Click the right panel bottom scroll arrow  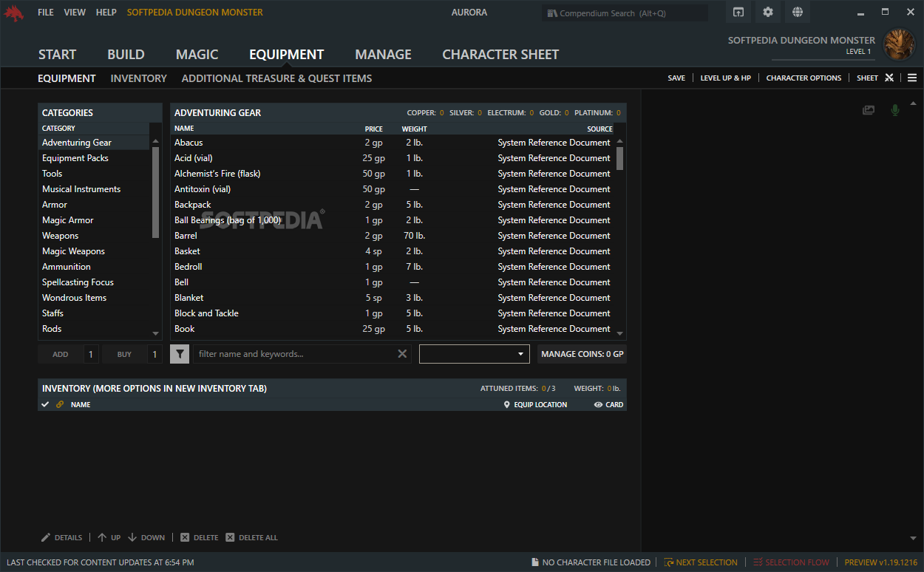pos(914,538)
